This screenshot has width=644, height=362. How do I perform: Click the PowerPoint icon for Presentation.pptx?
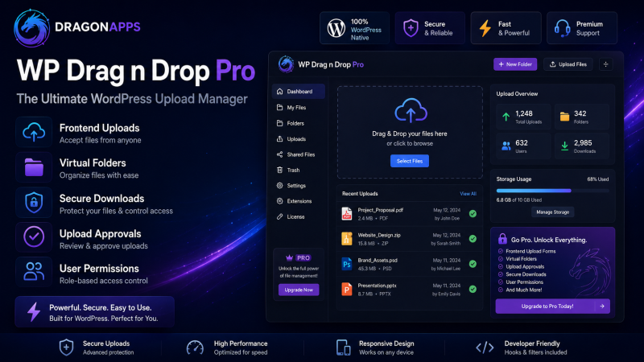tap(347, 290)
